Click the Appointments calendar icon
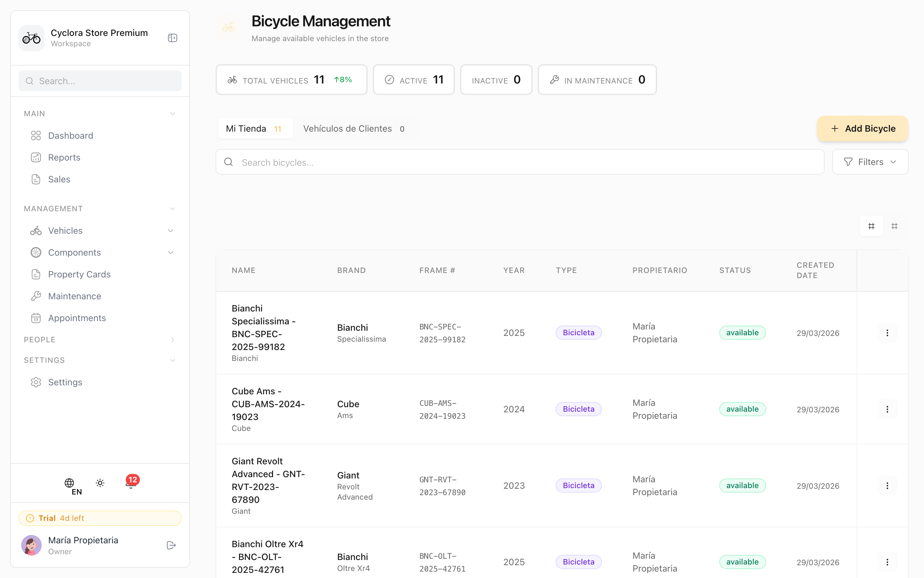The height and width of the screenshot is (578, 924). point(36,318)
